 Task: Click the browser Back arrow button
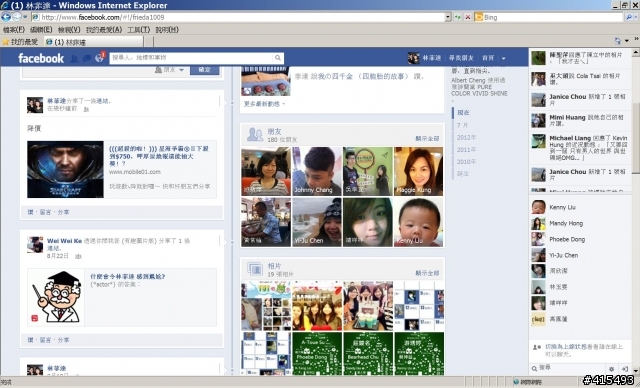coord(6,17)
